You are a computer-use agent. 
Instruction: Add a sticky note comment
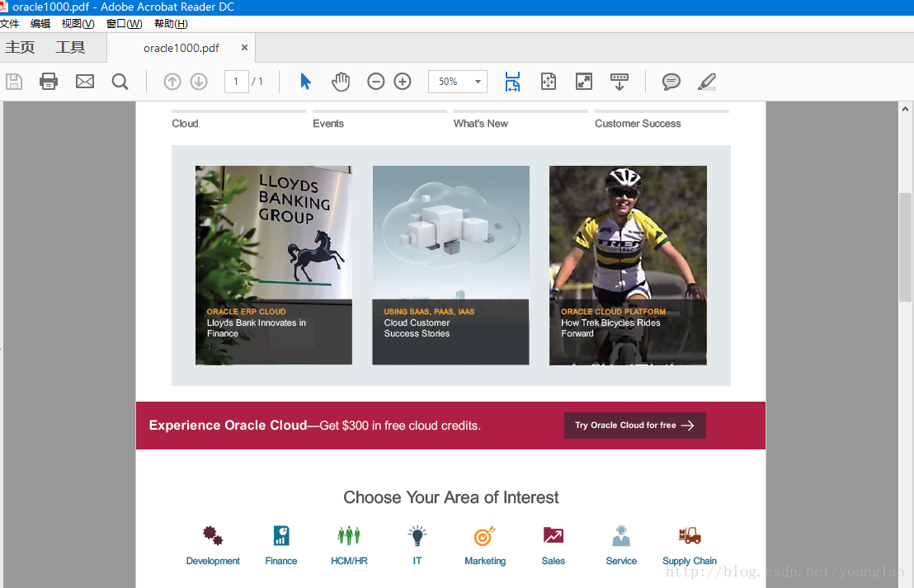coord(671,82)
